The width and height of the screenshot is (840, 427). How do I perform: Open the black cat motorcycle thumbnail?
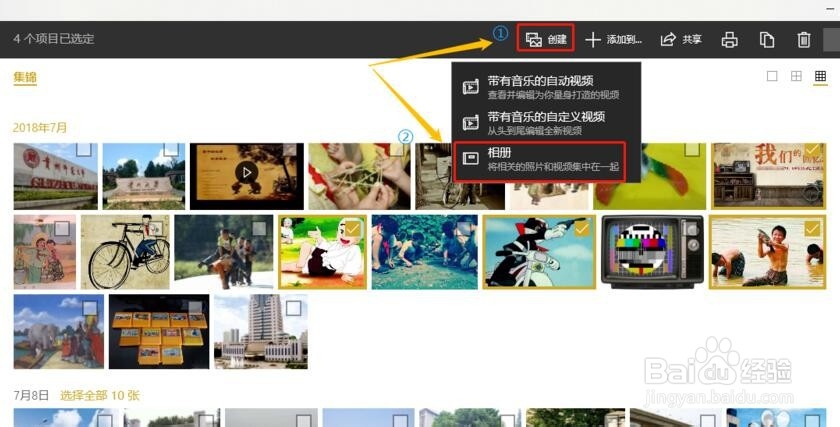pos(539,252)
